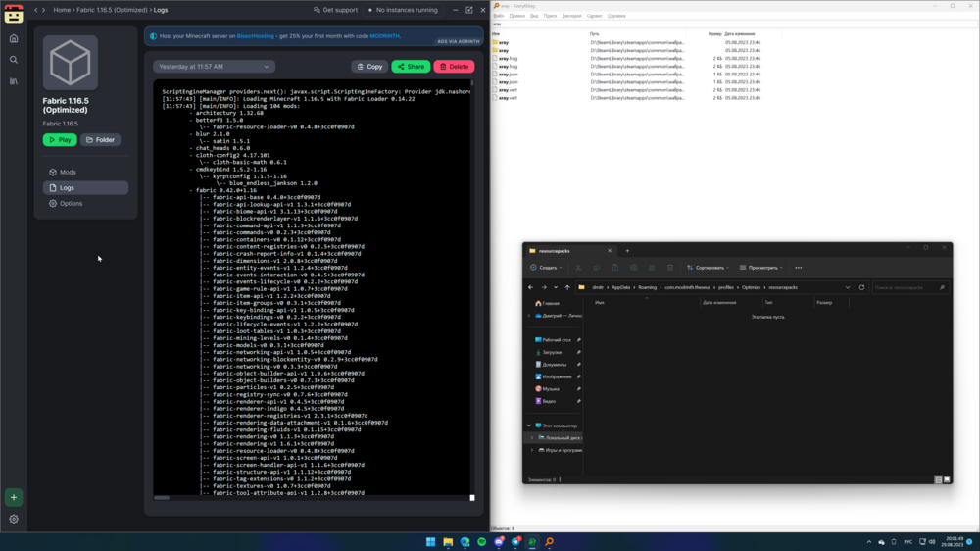Screen dimensions: 980x551
Task: Go forward with Modrinth's forward arrow
Action: coord(43,10)
